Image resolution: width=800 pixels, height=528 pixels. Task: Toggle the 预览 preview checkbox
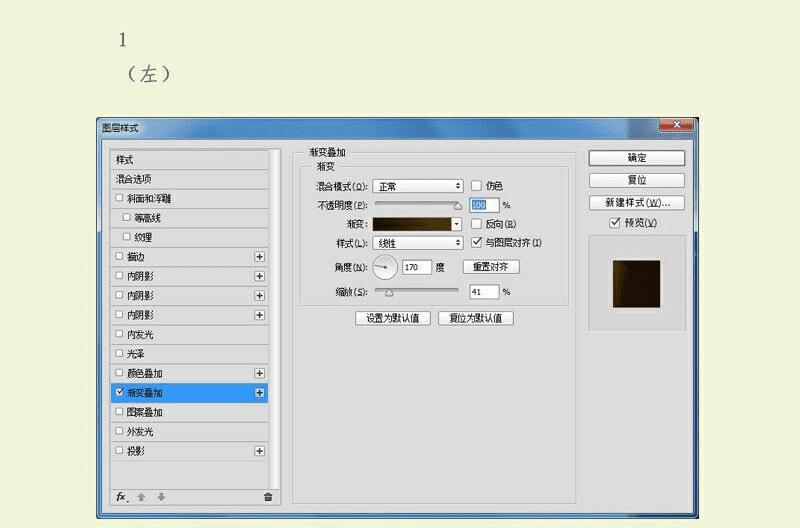click(615, 223)
